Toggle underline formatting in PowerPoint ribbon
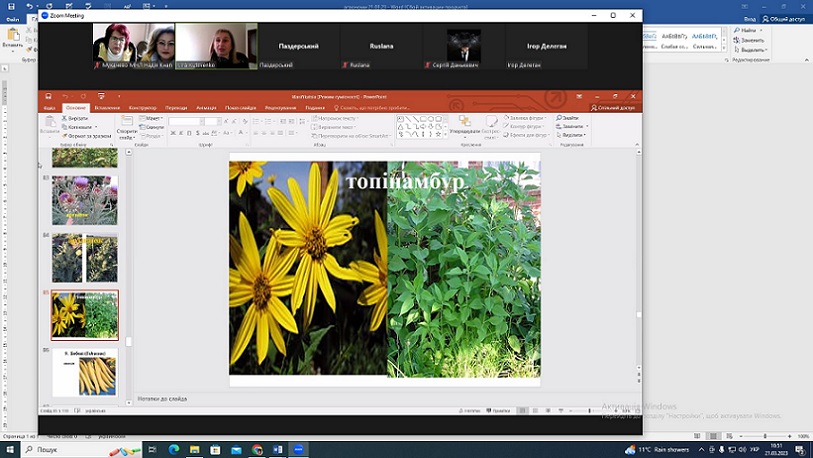The width and height of the screenshot is (813, 458). (189, 133)
